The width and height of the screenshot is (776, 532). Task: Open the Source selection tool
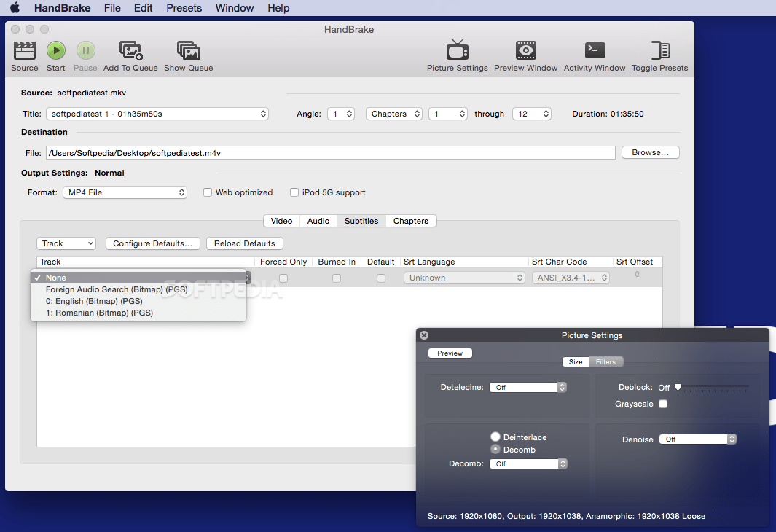point(24,55)
